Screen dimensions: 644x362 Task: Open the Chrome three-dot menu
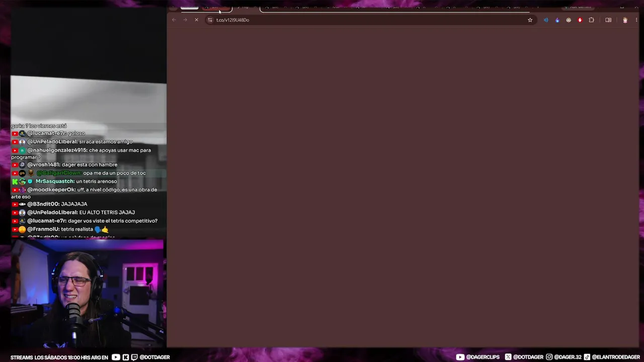pyautogui.click(x=636, y=20)
